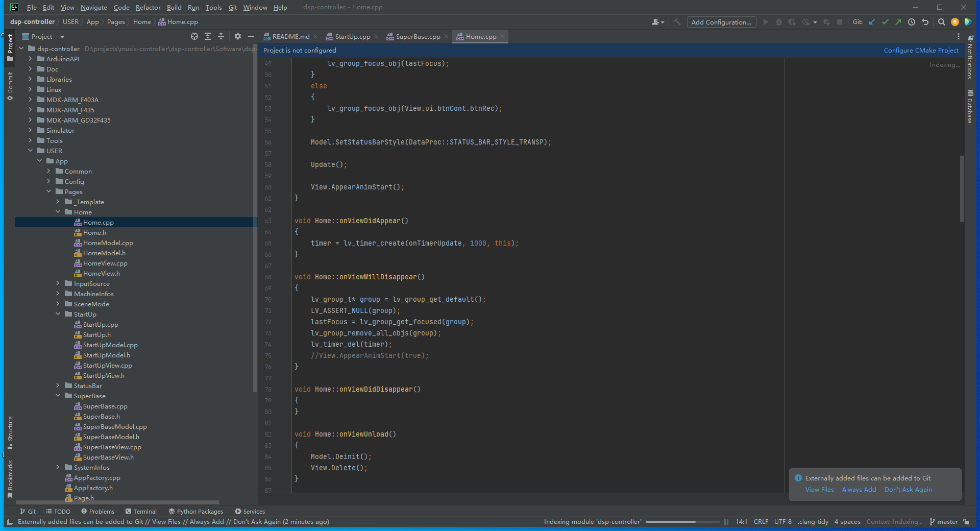Click the orange IDE update icon
Viewport: 980px width, 531px height.
(955, 22)
